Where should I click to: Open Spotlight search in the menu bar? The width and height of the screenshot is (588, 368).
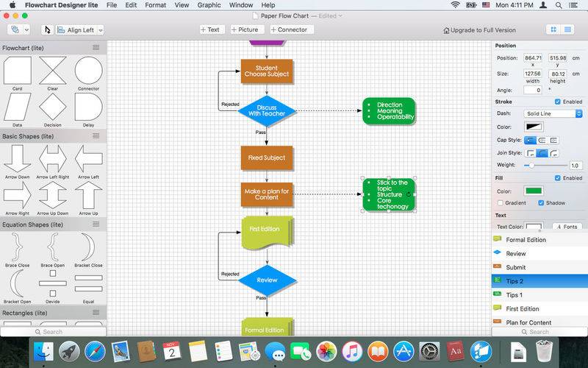click(559, 5)
